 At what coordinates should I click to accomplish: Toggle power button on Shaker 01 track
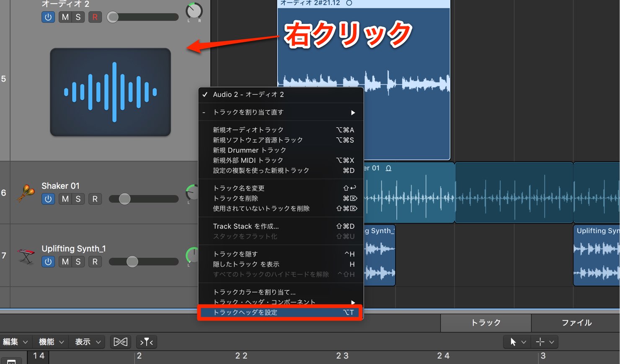pyautogui.click(x=48, y=199)
